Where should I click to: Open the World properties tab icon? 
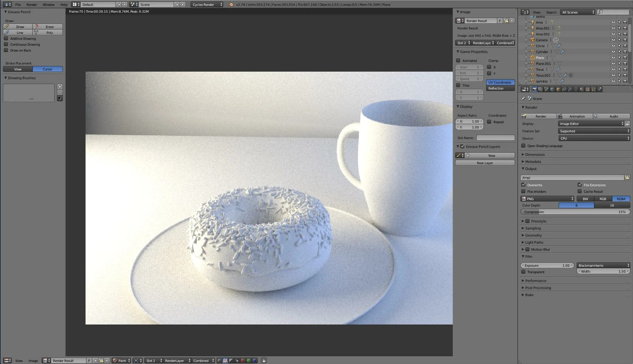[x=552, y=89]
